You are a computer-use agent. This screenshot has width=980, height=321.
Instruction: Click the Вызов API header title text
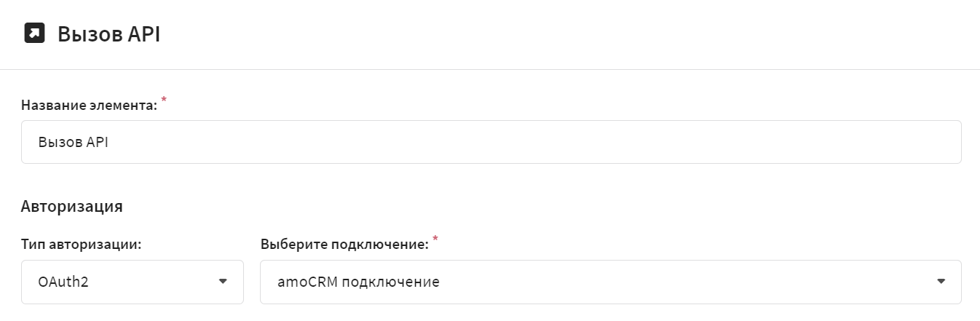(108, 34)
